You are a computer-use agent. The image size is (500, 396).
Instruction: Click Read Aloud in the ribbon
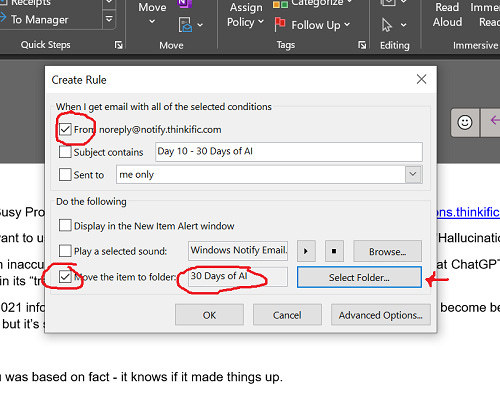click(x=447, y=14)
